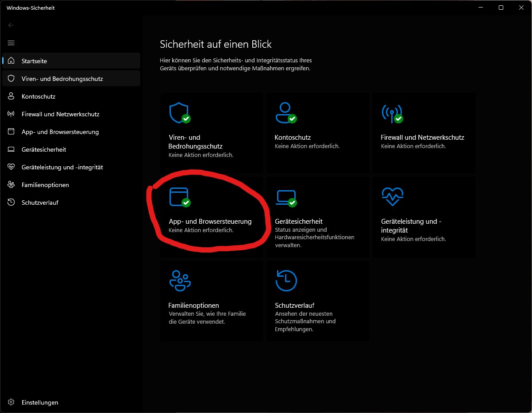Click the back arrow icon
Image resolution: width=532 pixels, height=413 pixels.
pyautogui.click(x=11, y=25)
